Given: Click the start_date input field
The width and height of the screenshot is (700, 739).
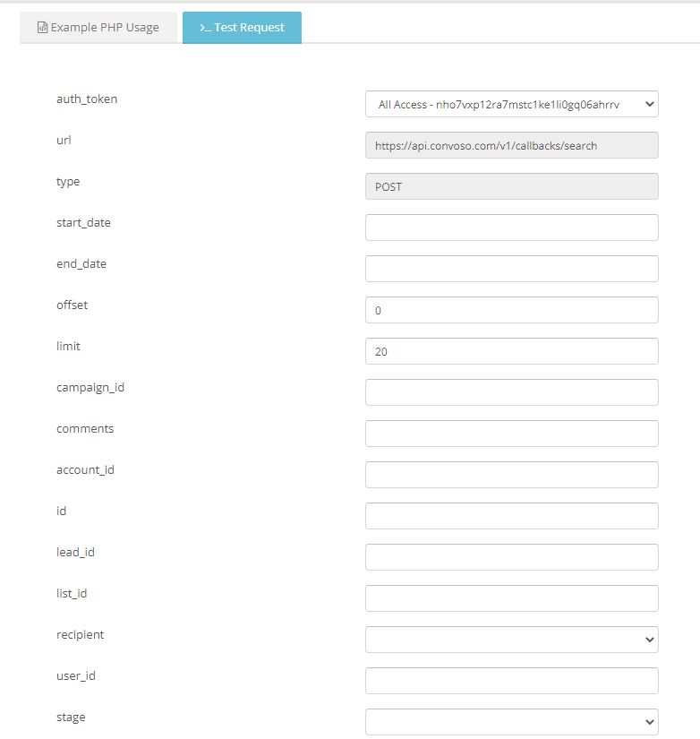Looking at the screenshot, I should point(511,228).
